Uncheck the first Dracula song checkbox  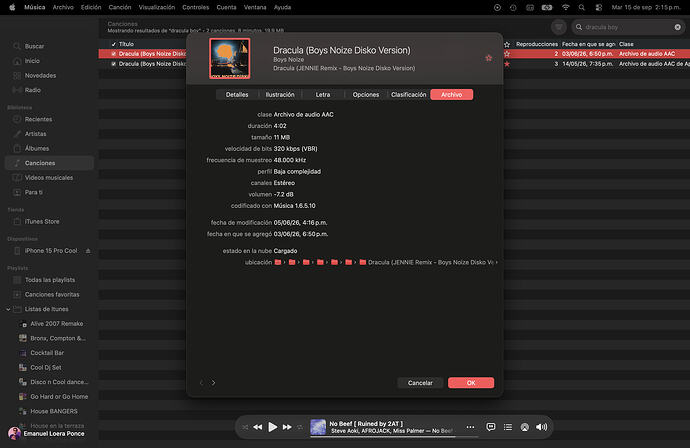click(114, 54)
